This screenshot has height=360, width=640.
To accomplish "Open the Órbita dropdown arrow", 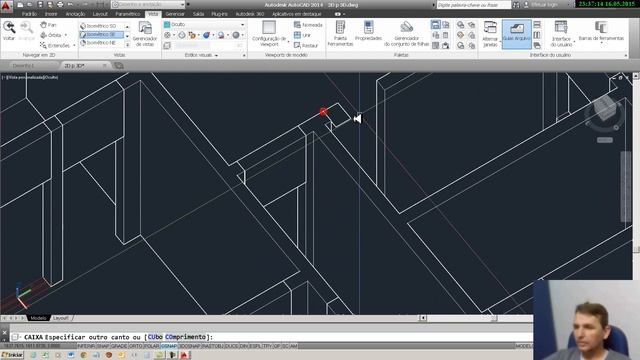I will coord(65,35).
